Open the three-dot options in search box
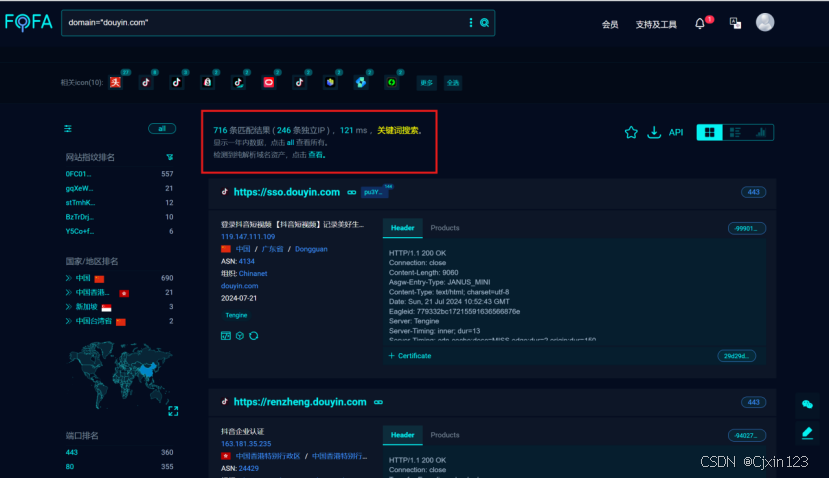 [x=471, y=23]
